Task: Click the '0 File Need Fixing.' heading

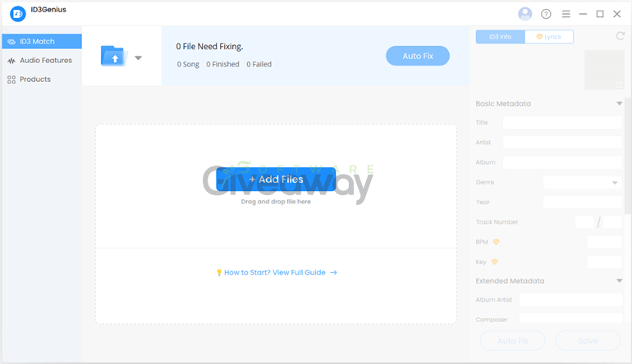Action: tap(209, 47)
